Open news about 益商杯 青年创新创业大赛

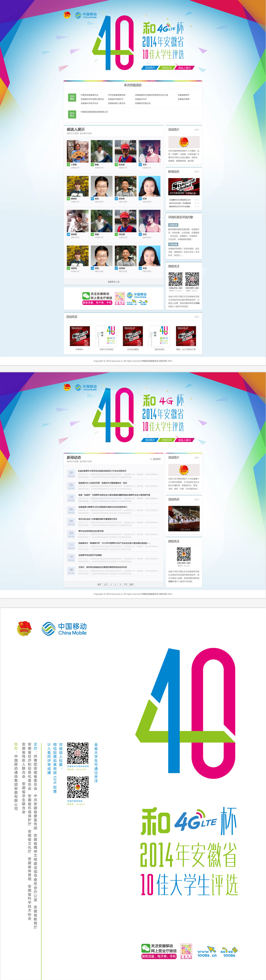point(114,495)
